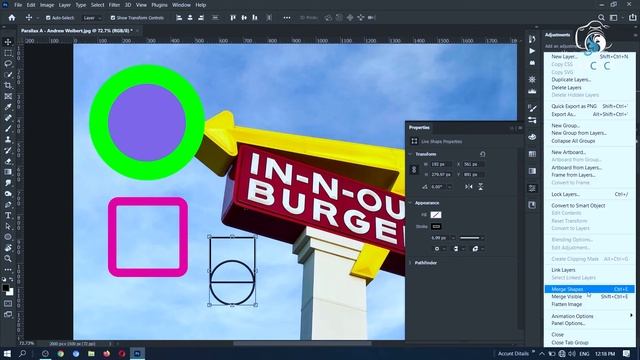Image resolution: width=640 pixels, height=360 pixels.
Task: Click Flip horizontal icon in Properties
Action: [x=469, y=187]
